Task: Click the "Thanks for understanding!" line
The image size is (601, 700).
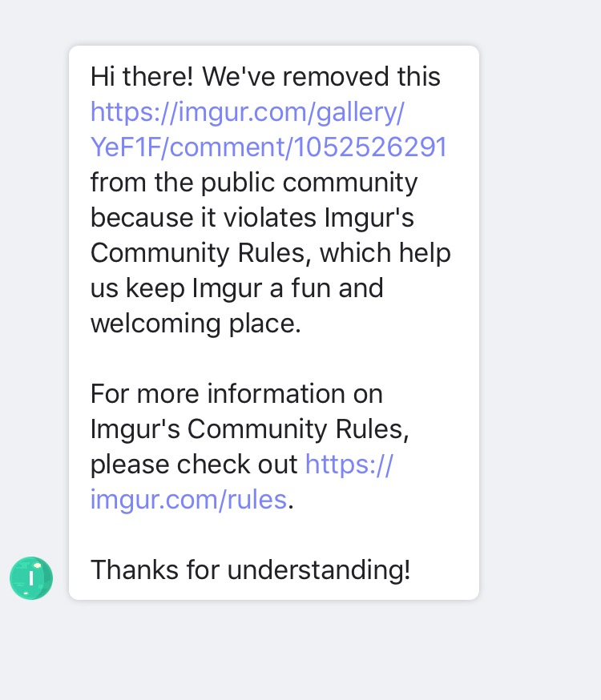Action: [250, 569]
